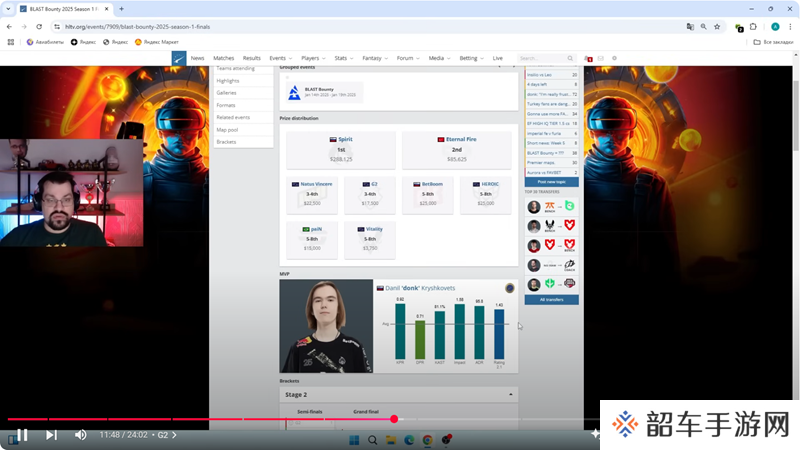Mute the video volume
The image size is (800, 450).
coord(81,435)
